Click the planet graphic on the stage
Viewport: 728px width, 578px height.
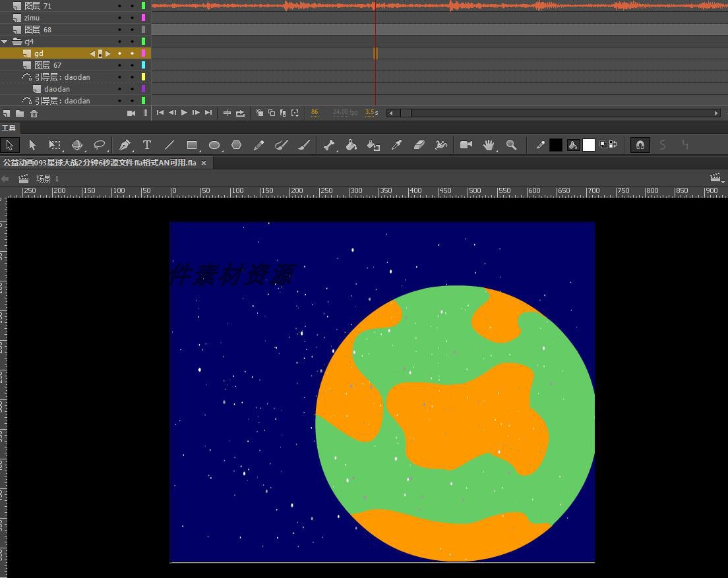coord(455,423)
